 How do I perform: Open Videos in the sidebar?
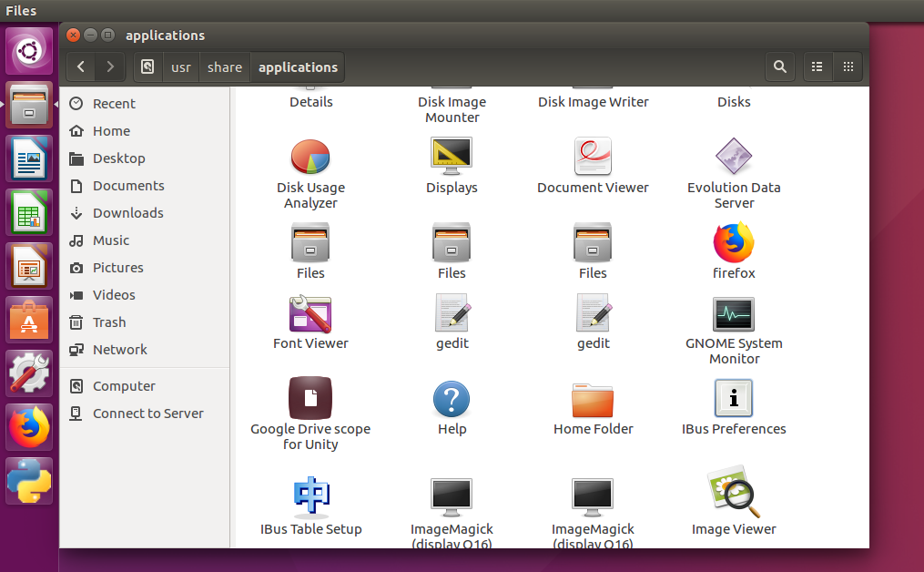click(x=145, y=295)
